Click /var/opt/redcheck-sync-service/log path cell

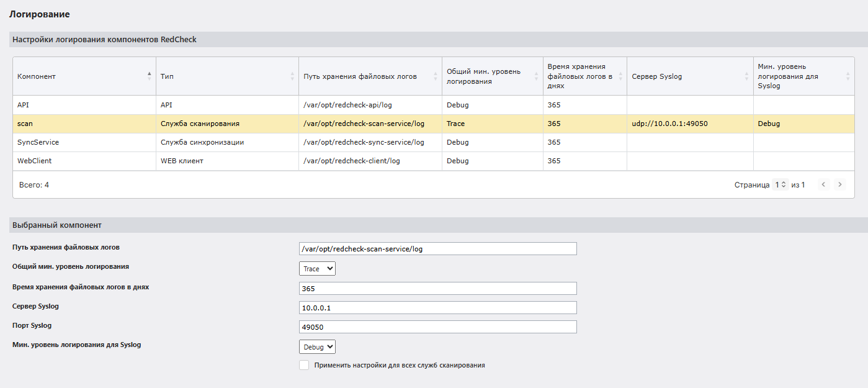370,142
